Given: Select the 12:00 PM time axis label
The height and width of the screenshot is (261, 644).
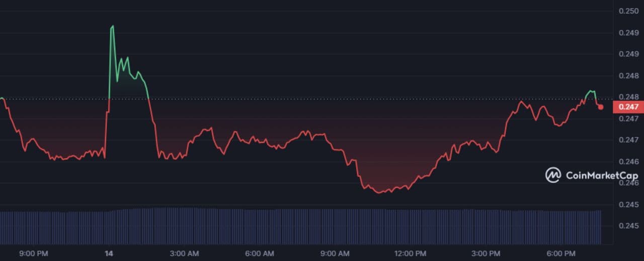Looking at the screenshot, I should click(411, 253).
